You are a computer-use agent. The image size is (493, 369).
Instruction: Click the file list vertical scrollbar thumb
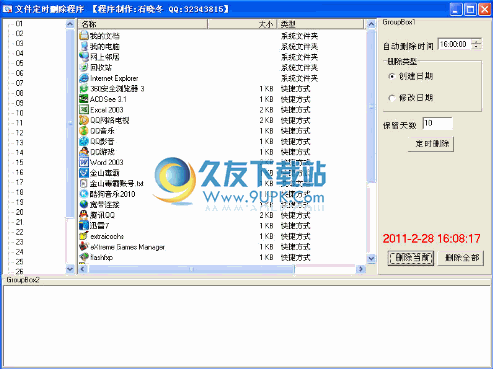click(371, 106)
